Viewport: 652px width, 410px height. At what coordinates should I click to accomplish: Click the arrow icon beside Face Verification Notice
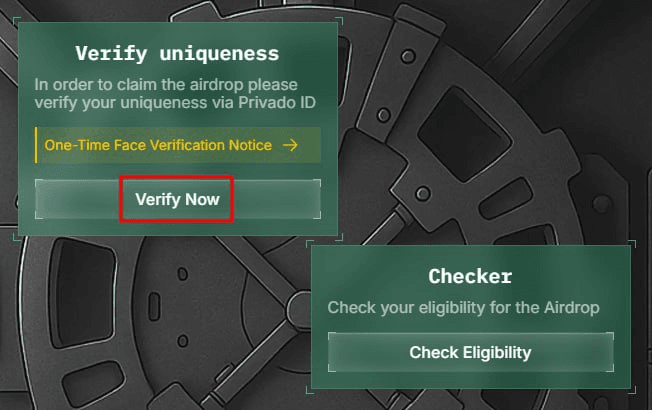click(290, 145)
